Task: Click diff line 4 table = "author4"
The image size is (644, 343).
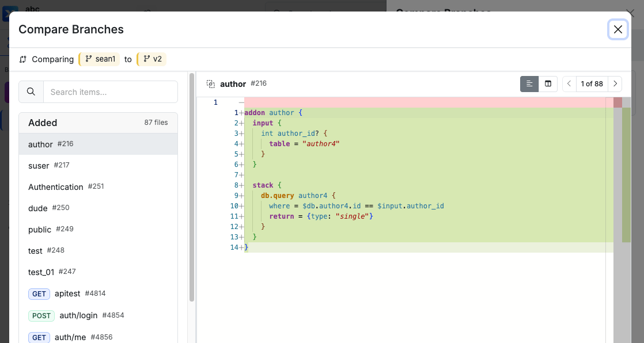Action: coord(304,144)
